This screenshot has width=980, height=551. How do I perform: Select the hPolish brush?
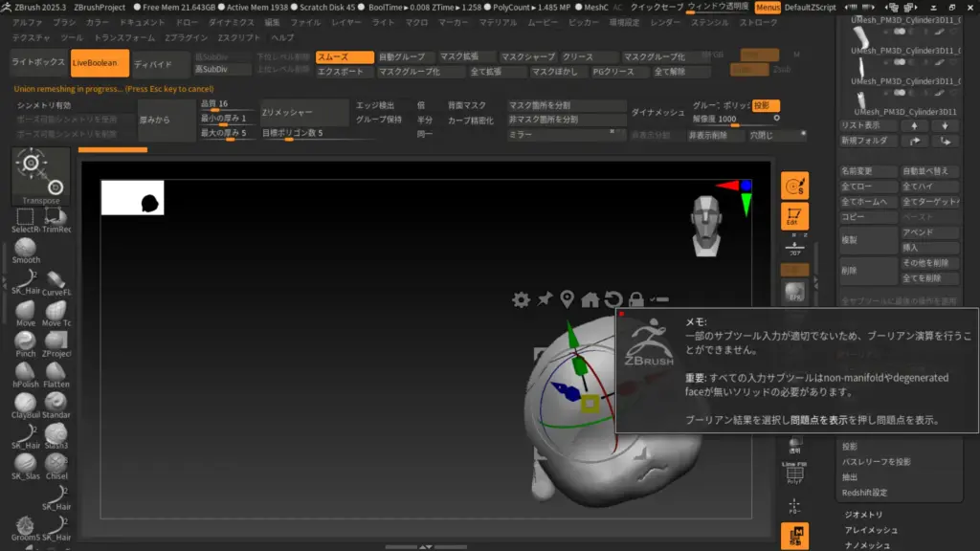pyautogui.click(x=26, y=375)
